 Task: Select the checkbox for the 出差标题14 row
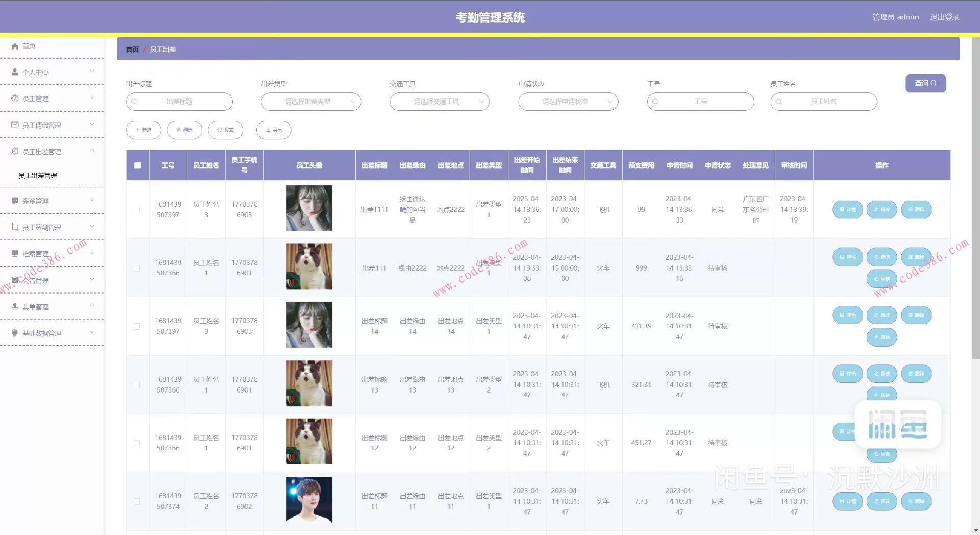137,326
